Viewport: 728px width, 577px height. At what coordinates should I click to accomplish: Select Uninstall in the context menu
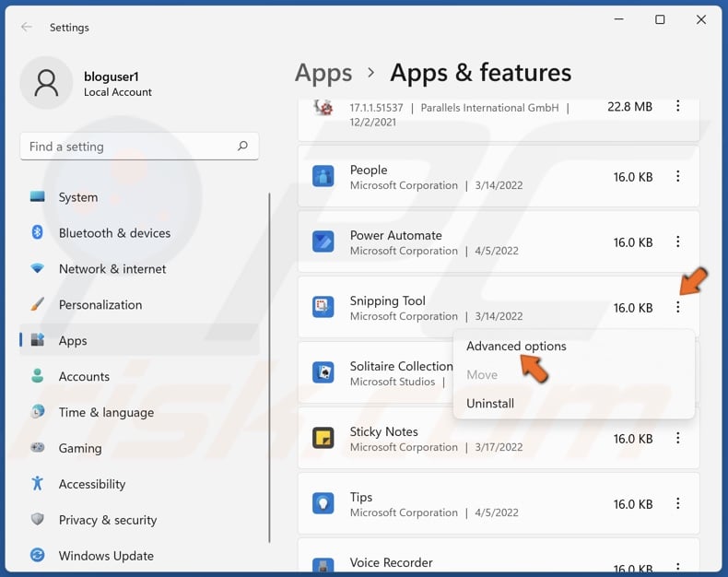pos(490,403)
